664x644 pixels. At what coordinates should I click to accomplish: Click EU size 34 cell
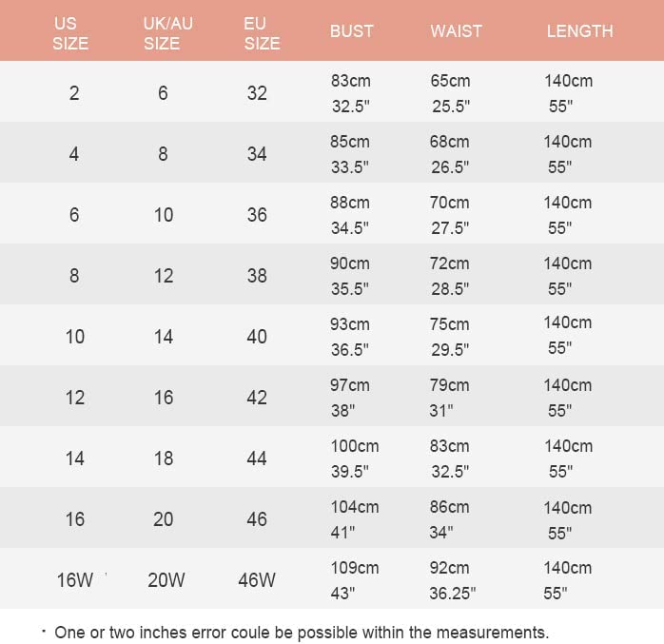point(257,154)
